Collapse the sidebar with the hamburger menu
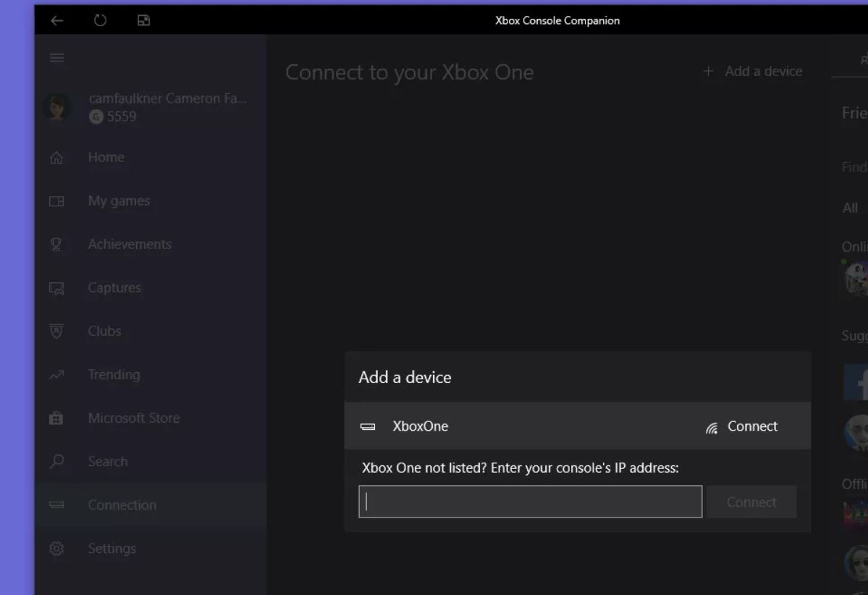Viewport: 868px width, 595px height. pyautogui.click(x=56, y=57)
